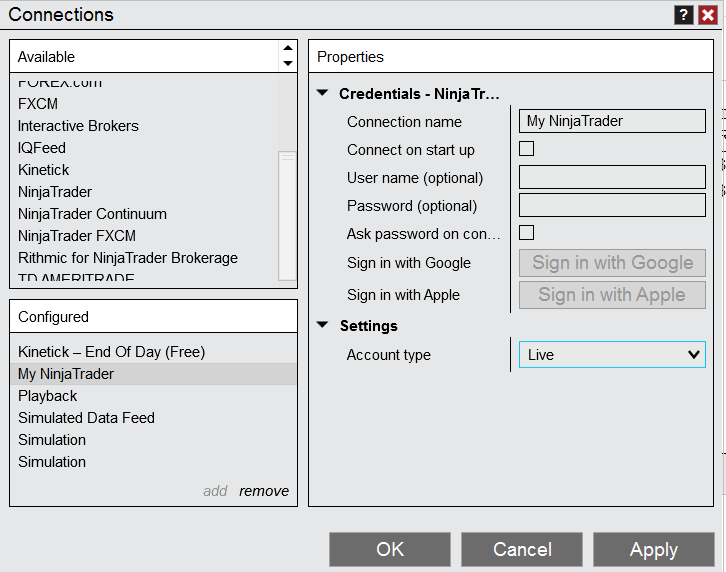The image size is (726, 572).
Task: Enable the Connect on start up checkbox
Action: 526,149
